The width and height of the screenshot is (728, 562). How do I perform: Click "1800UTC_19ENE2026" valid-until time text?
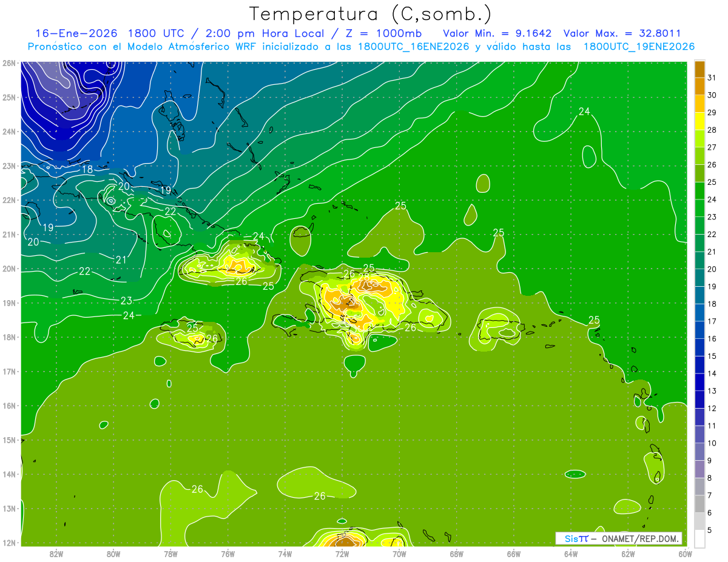coord(639,47)
